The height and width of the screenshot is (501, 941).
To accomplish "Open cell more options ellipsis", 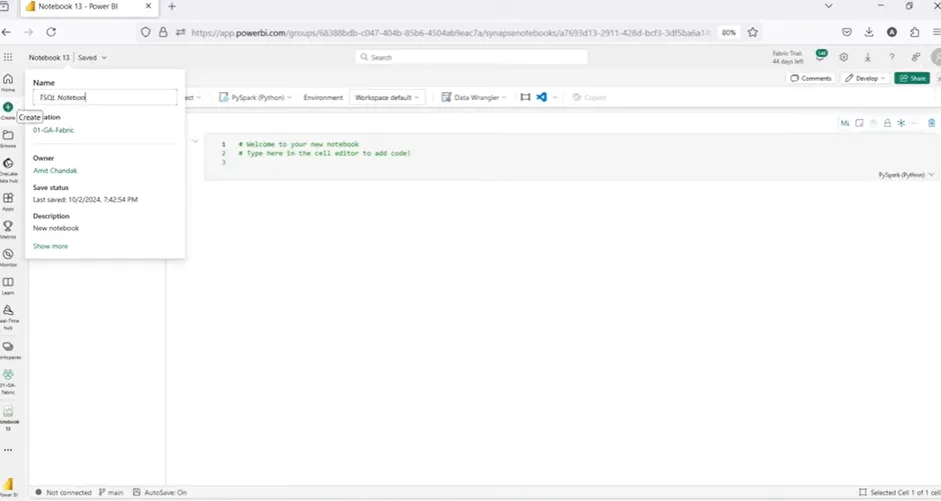I will point(914,123).
